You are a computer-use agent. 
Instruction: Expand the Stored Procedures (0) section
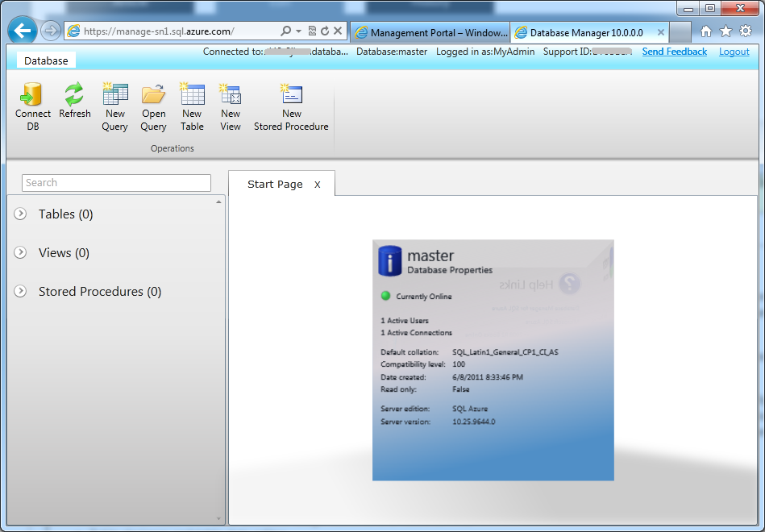click(x=20, y=291)
